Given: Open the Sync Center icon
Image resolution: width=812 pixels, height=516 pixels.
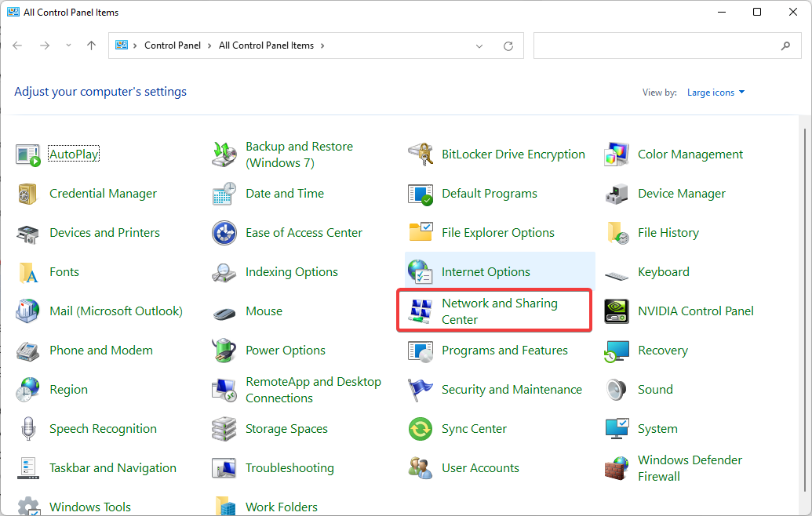Looking at the screenshot, I should point(421,429).
